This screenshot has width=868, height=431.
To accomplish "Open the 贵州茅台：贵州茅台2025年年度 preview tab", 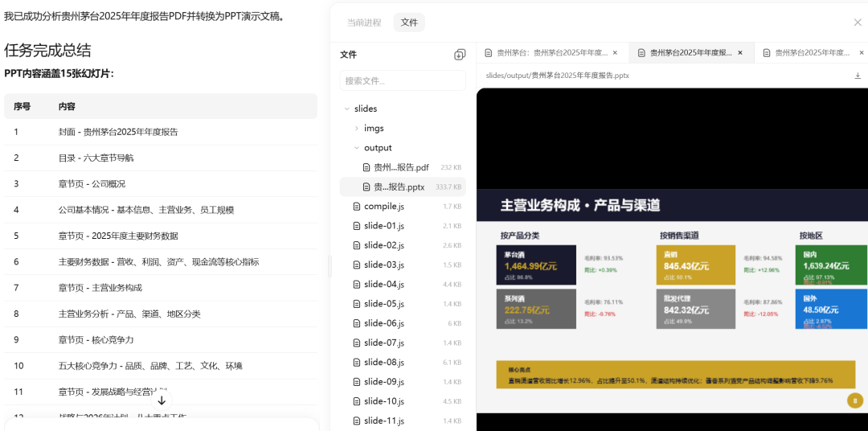I will [x=552, y=52].
